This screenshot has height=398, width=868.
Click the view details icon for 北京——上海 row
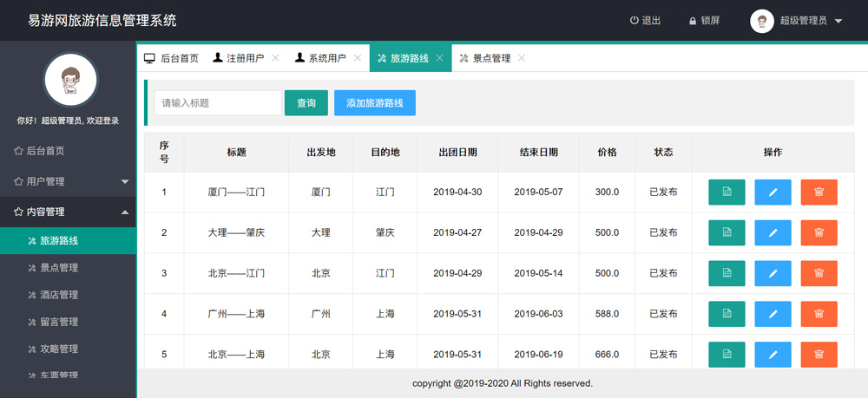click(727, 354)
